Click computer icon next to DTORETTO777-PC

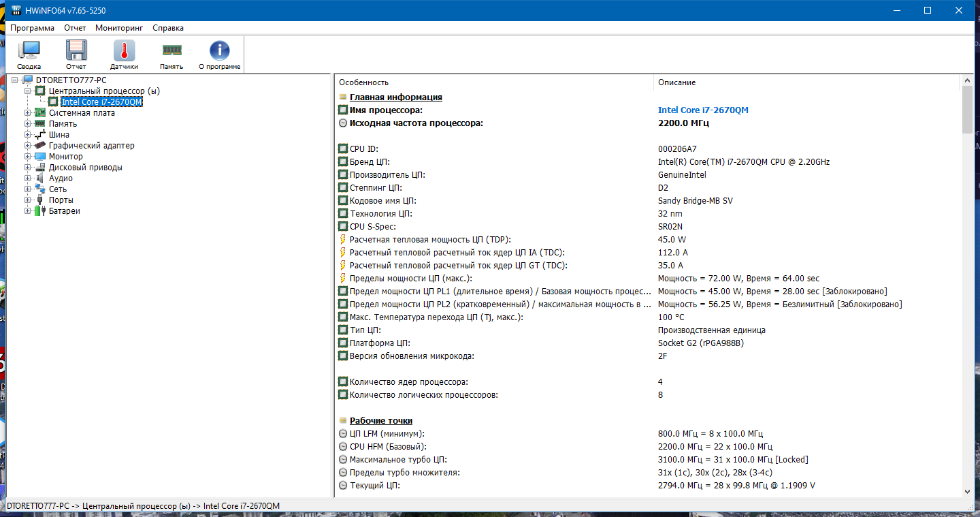[28, 80]
